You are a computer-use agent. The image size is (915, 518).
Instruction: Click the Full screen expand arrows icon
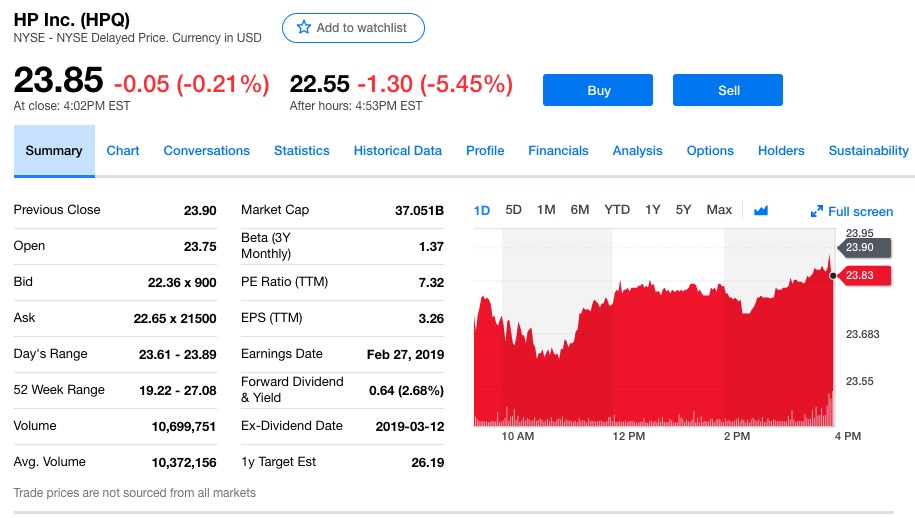pos(816,211)
